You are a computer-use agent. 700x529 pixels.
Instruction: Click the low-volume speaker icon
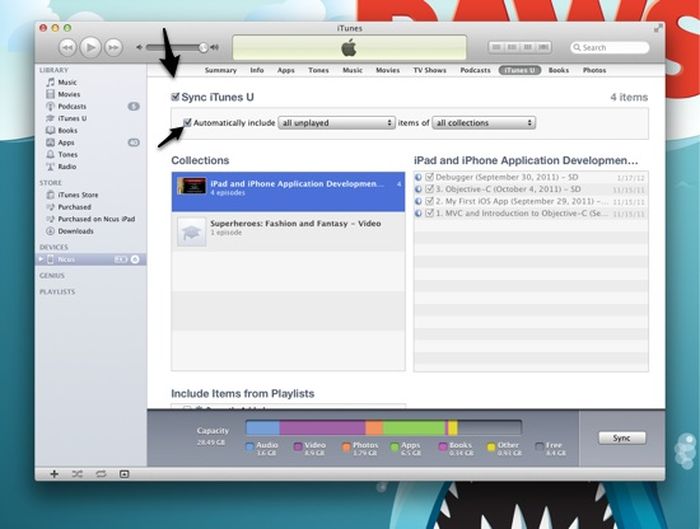(x=140, y=47)
